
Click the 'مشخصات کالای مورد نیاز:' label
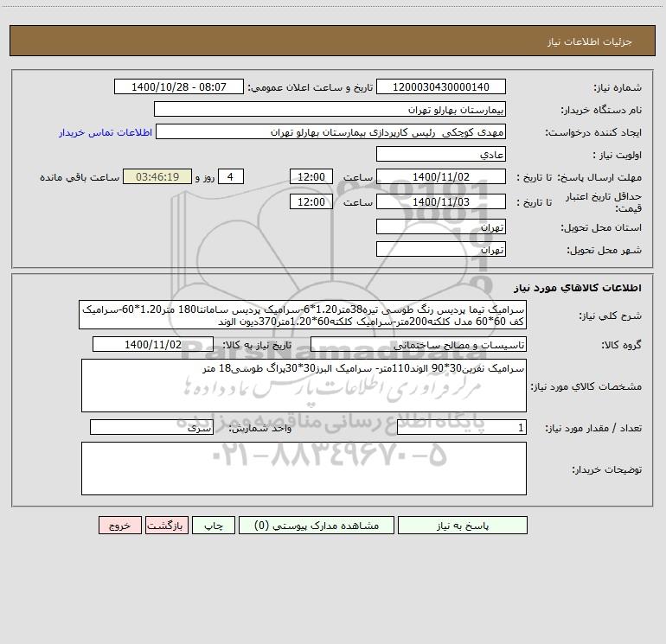[x=586, y=386]
